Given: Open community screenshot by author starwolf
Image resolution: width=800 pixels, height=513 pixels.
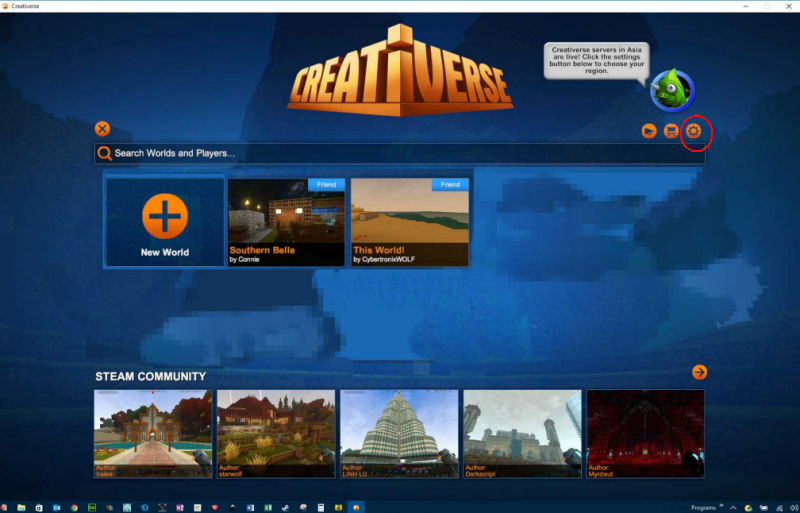Looking at the screenshot, I should click(276, 434).
